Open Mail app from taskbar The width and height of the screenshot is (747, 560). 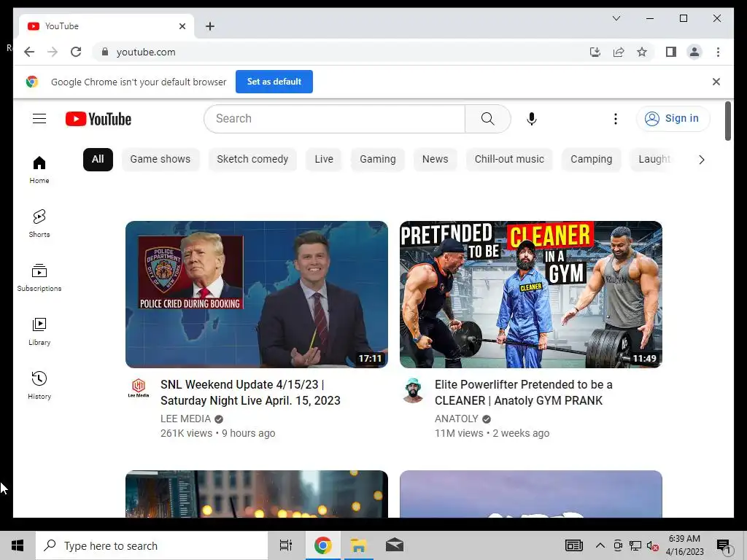coord(395,545)
